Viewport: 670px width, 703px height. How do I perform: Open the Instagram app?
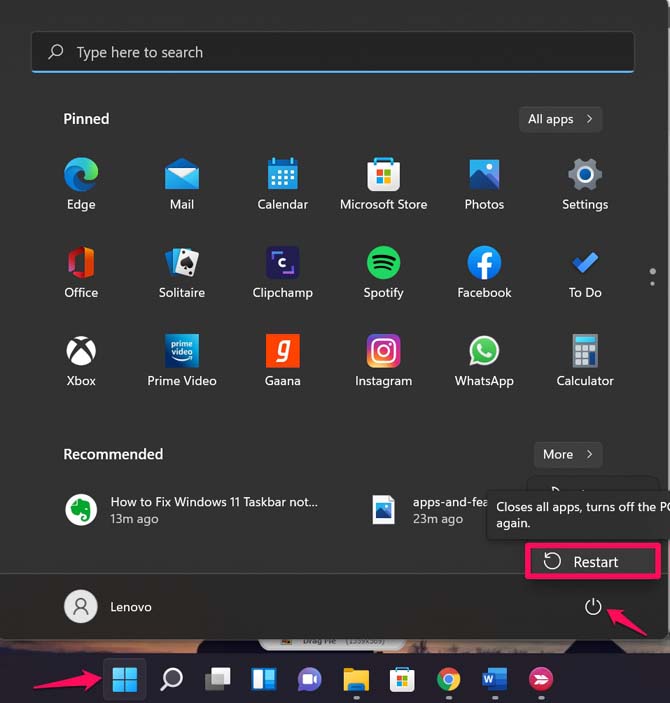pos(383,360)
